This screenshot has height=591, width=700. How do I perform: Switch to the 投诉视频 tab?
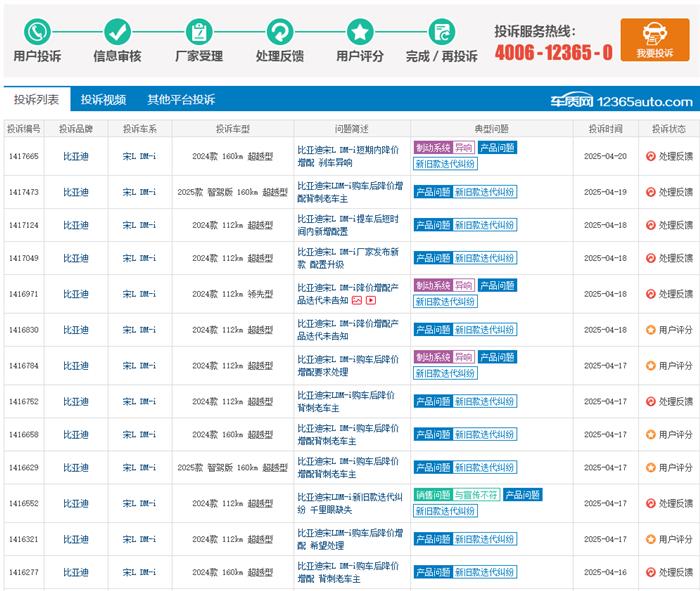[x=104, y=99]
